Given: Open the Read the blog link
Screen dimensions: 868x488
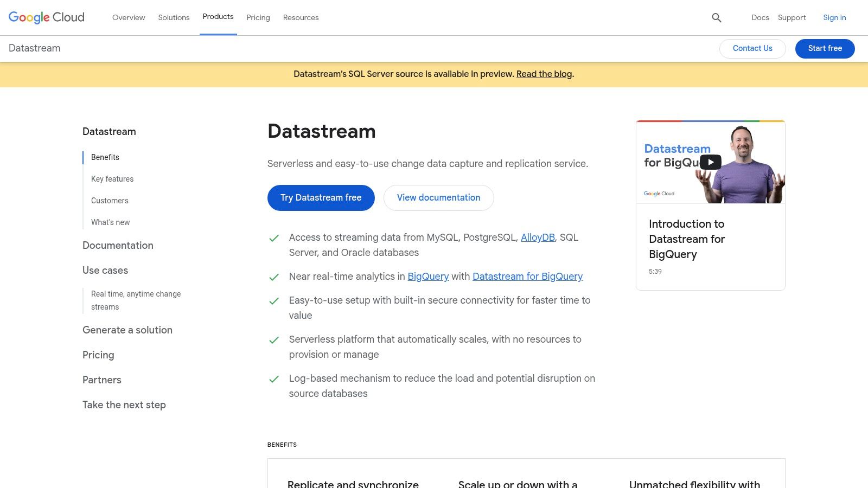Looking at the screenshot, I should point(544,74).
